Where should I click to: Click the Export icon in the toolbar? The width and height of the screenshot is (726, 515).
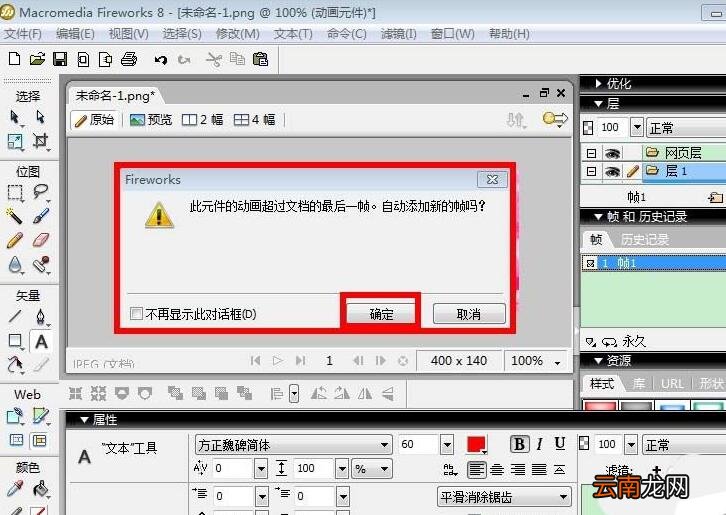pyautogui.click(x=106, y=59)
